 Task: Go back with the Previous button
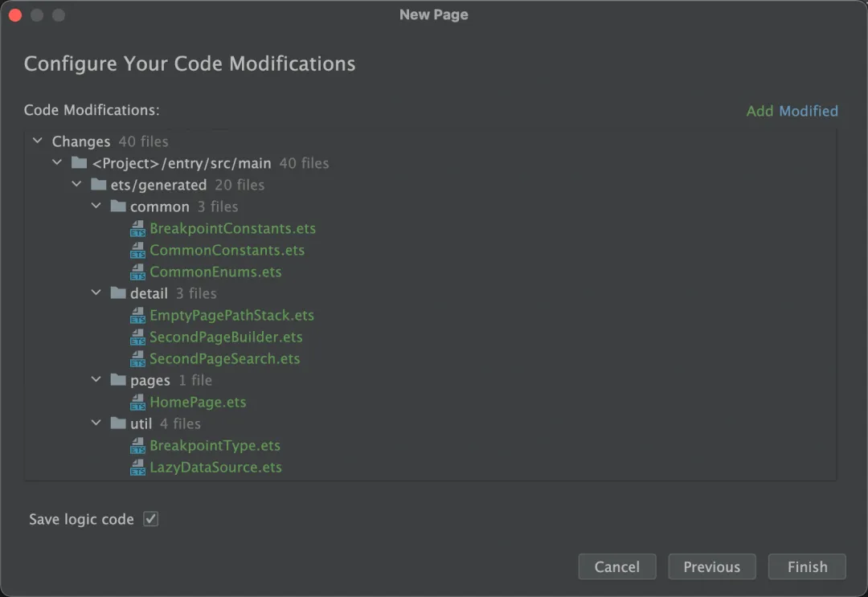711,567
